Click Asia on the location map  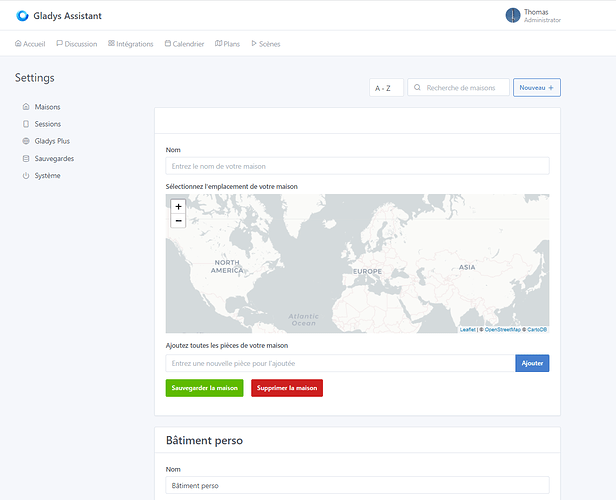pos(467,267)
